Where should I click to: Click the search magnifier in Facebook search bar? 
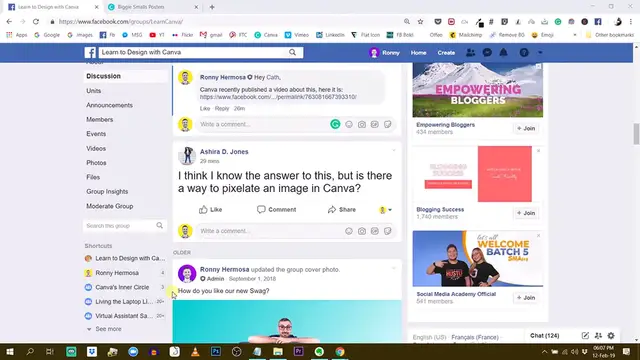[292, 52]
